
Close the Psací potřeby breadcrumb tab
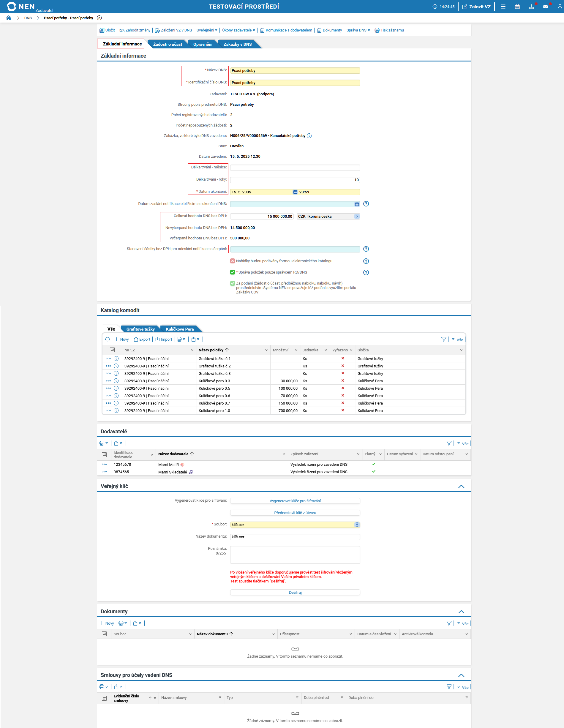point(99,18)
